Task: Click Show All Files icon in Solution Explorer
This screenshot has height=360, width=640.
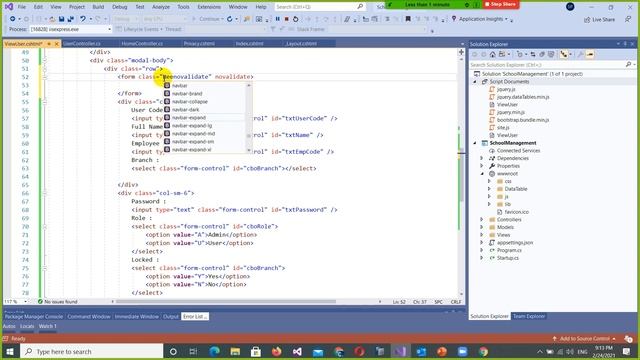Action: click(551, 54)
